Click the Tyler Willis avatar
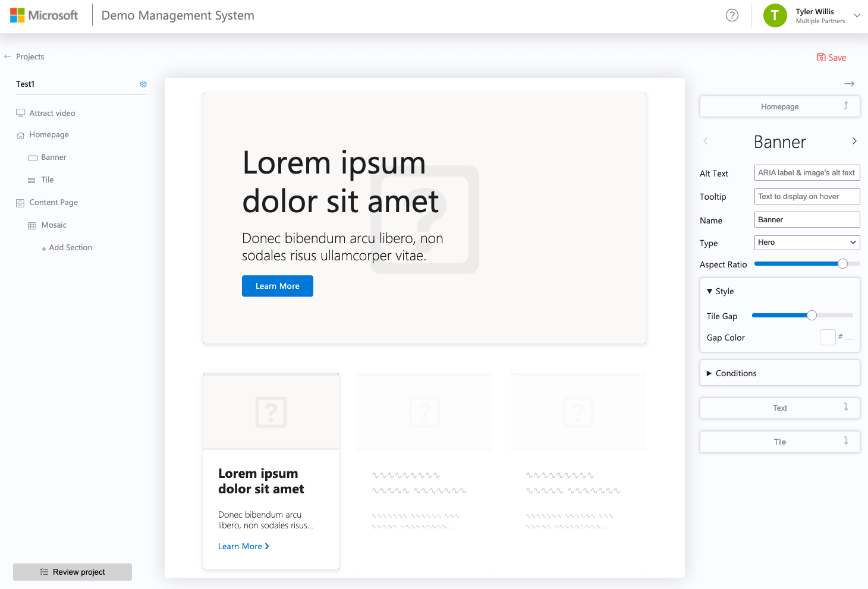This screenshot has width=868, height=589. coord(775,15)
